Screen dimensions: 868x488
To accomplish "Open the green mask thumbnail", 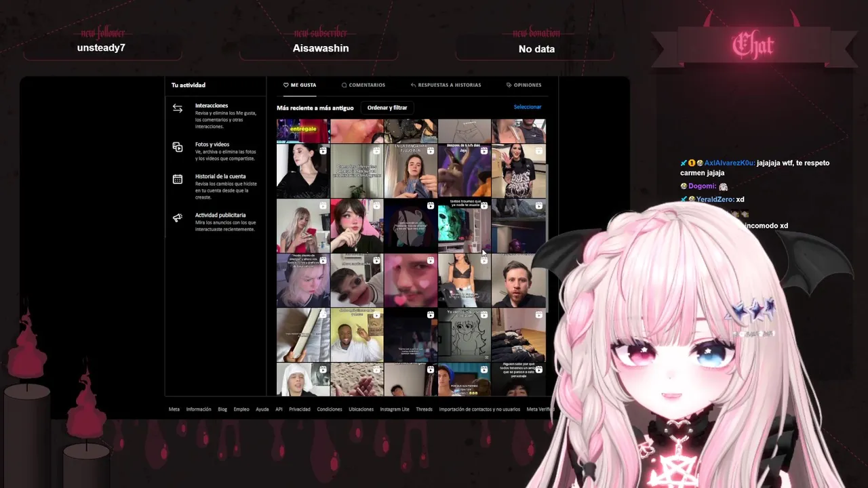I will 464,226.
